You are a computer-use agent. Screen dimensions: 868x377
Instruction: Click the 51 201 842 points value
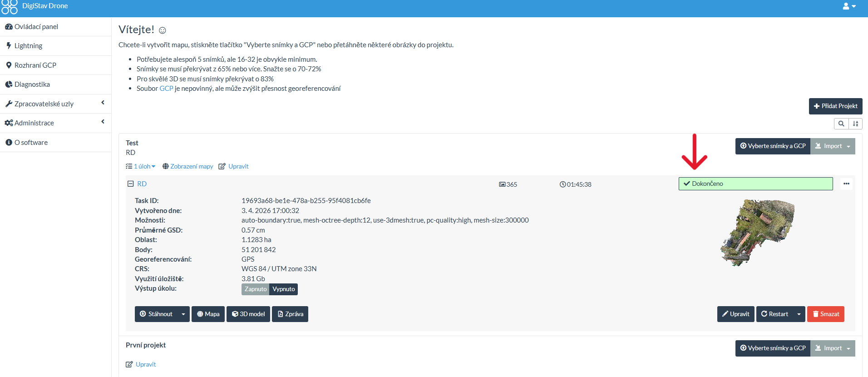click(259, 250)
